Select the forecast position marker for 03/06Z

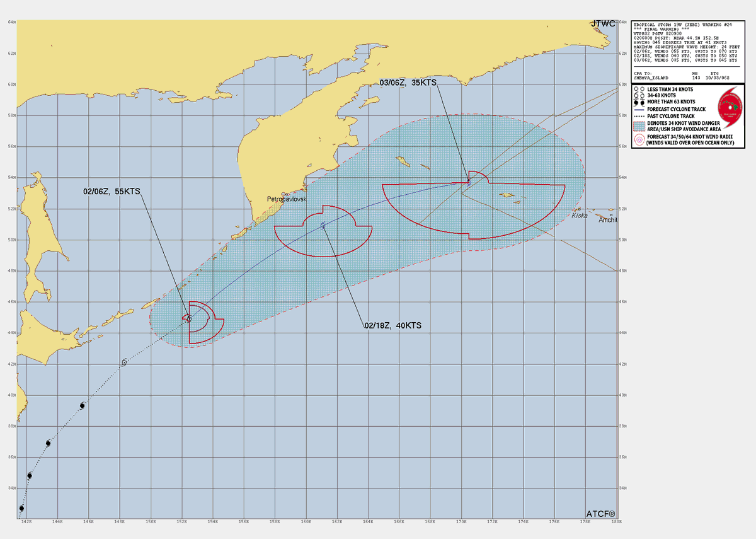click(x=468, y=182)
